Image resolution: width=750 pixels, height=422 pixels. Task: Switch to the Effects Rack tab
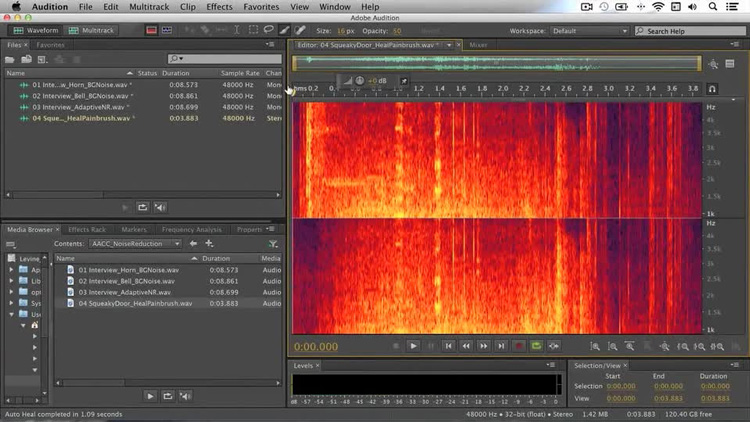(x=87, y=230)
